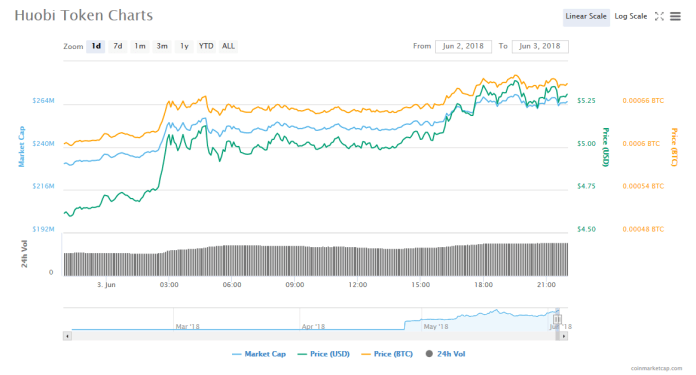Screen dimensions: 696x375
Task: Click the 21:00 time axis label
Action: (x=546, y=284)
